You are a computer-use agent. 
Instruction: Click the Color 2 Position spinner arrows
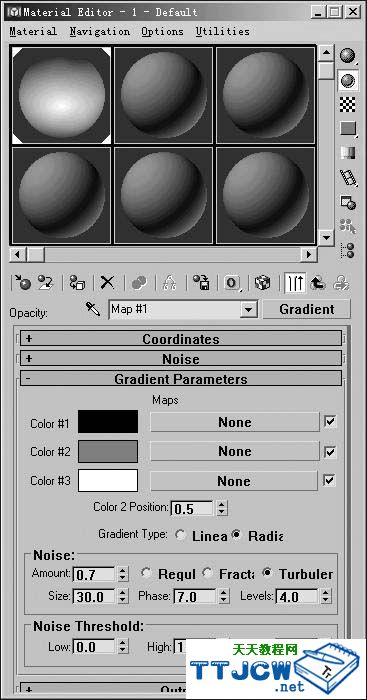click(x=222, y=508)
